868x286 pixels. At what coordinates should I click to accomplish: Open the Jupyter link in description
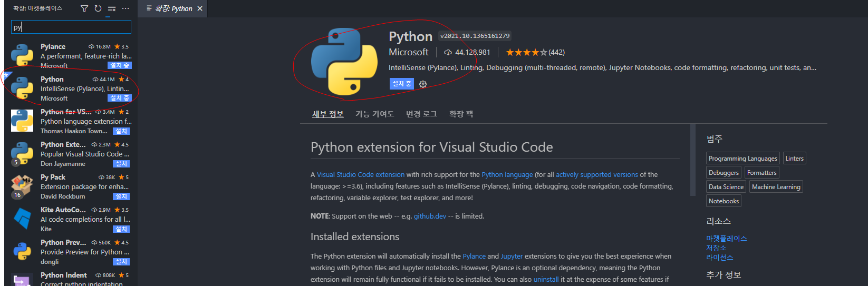click(512, 256)
